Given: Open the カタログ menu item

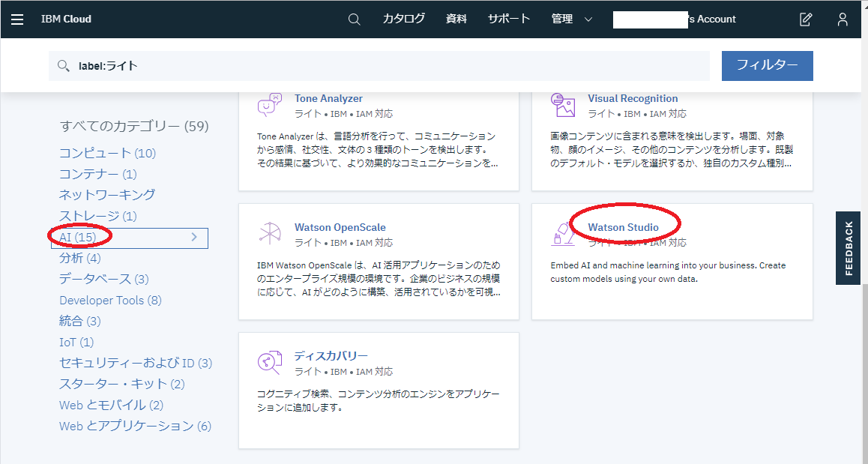Looking at the screenshot, I should (404, 19).
